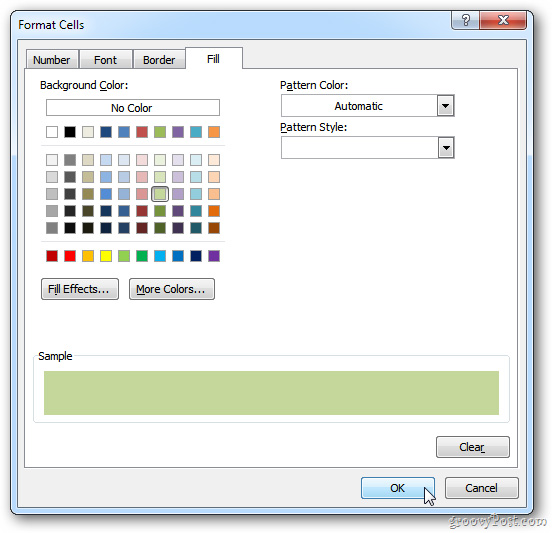Screen dimensions: 552x533
Task: Pick the tan swatch in theme colors row
Action: (88, 132)
